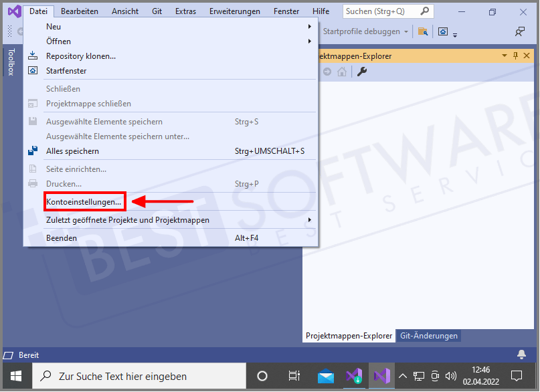Viewport: 540px width, 392px height.
Task: Click the clock showing 02.04.2022
Action: coord(480,376)
